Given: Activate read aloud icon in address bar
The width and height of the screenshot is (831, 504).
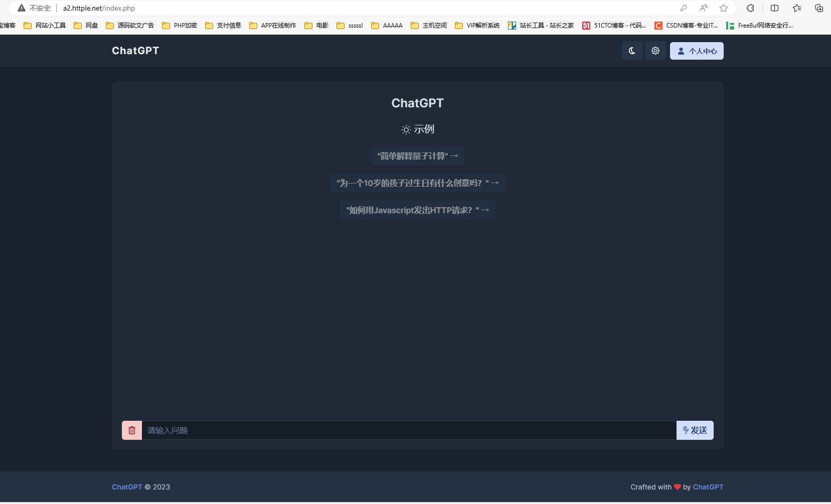Looking at the screenshot, I should (704, 8).
